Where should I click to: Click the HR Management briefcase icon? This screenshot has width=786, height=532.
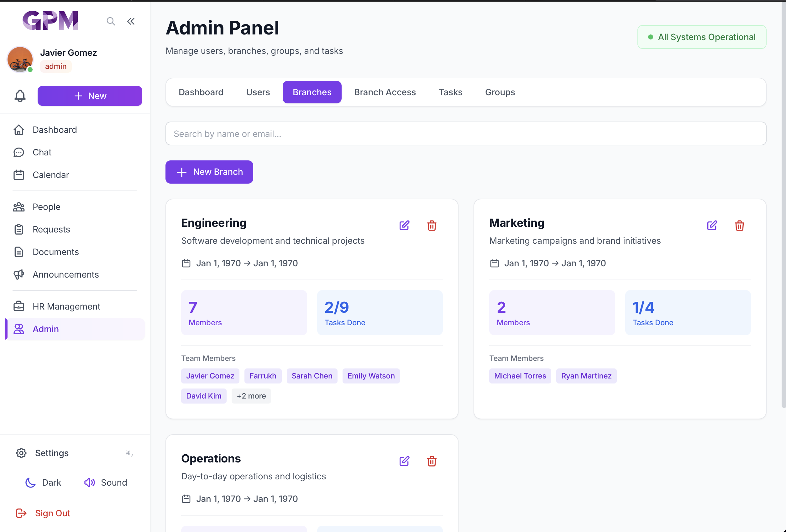(x=19, y=306)
